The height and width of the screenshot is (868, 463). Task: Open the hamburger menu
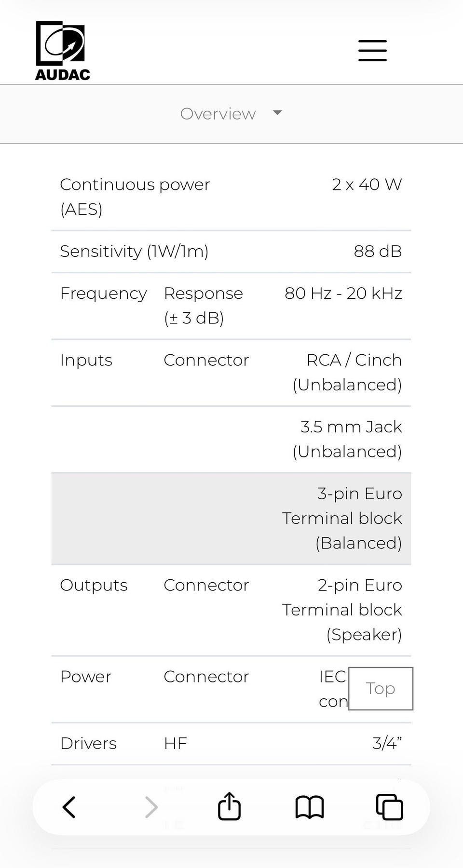point(372,51)
